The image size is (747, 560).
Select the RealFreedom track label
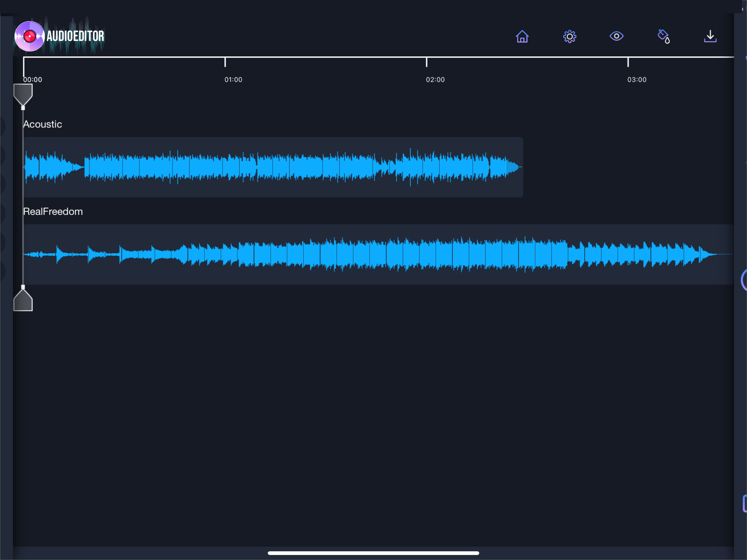(53, 211)
